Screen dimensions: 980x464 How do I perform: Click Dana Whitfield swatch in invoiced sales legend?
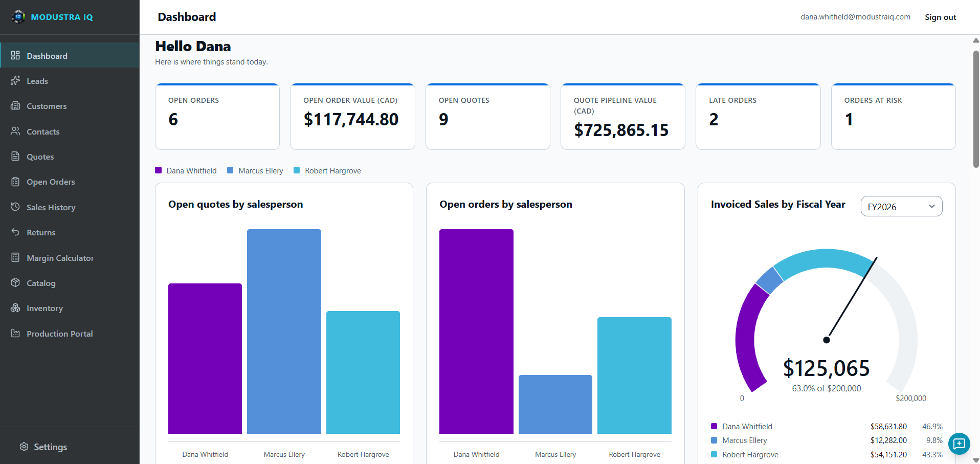pyautogui.click(x=714, y=426)
